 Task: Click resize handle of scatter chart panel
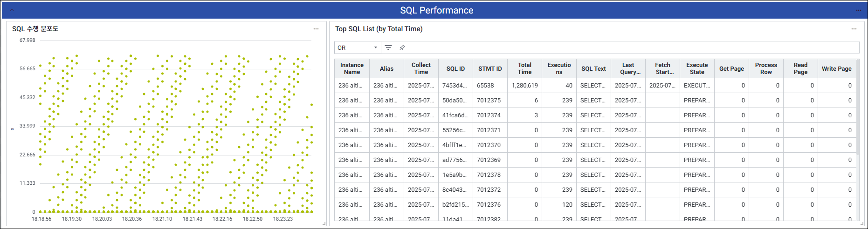(x=324, y=224)
